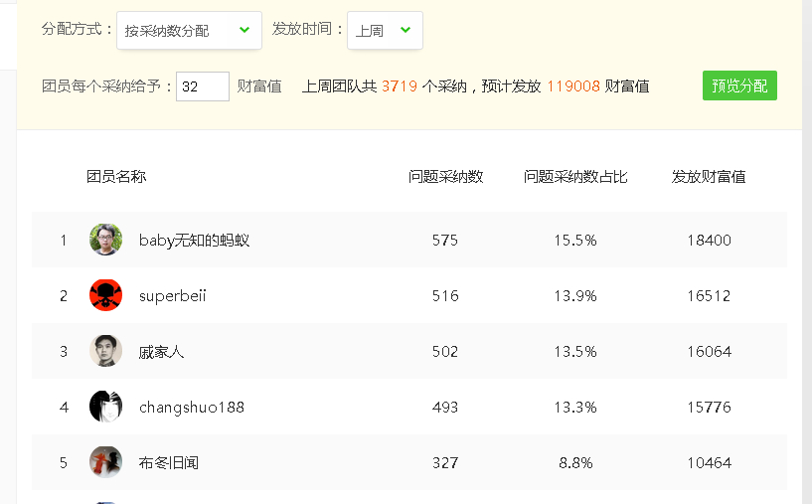
Task: Click avatar of 布冬旧闻
Action: (x=105, y=462)
